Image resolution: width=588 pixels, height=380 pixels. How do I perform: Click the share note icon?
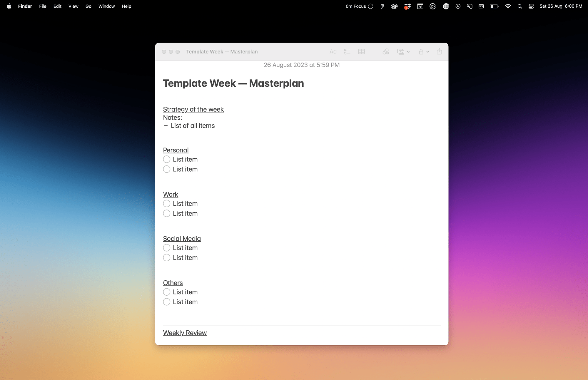tap(439, 52)
